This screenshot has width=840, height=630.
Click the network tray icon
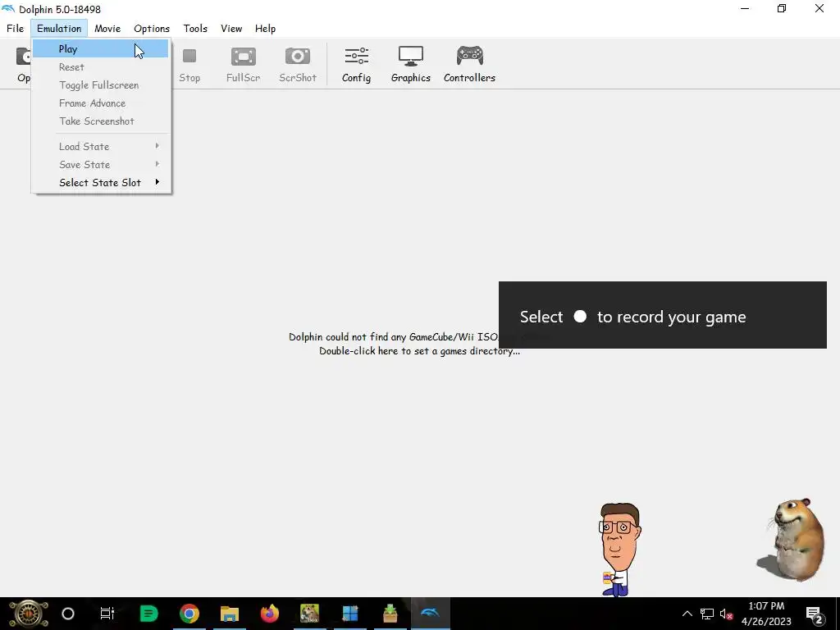(707, 614)
